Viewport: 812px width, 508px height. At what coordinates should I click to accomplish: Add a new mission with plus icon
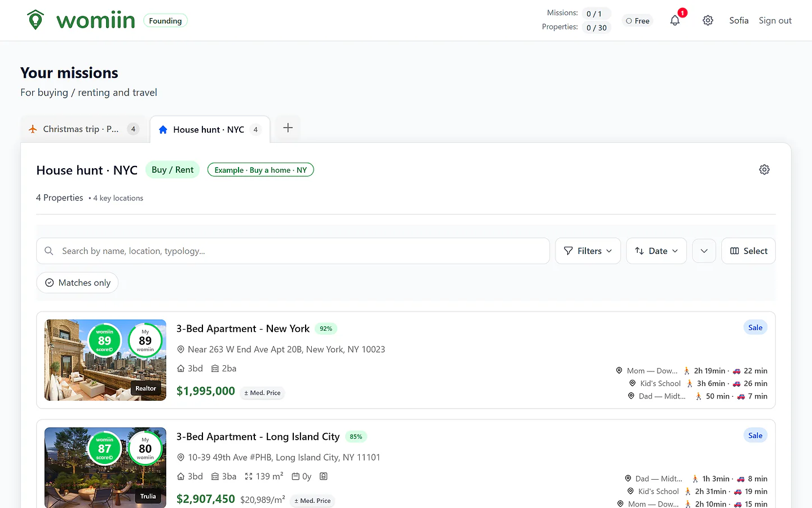(288, 128)
